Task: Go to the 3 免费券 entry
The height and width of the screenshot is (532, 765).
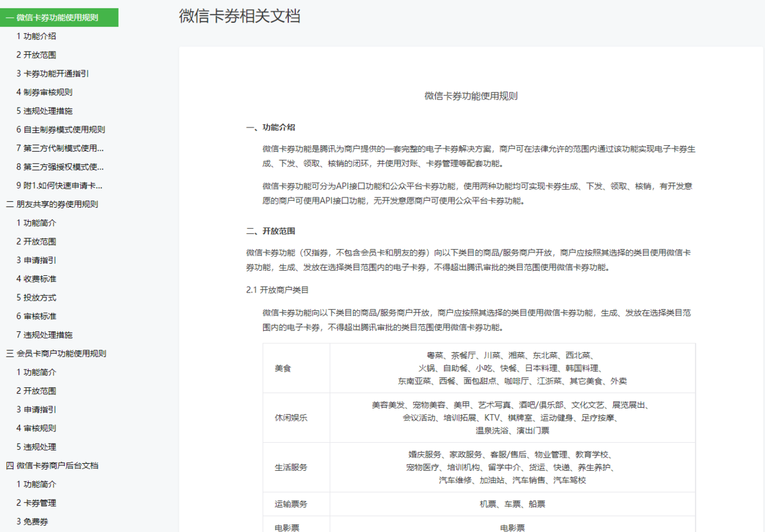Action: [x=33, y=521]
